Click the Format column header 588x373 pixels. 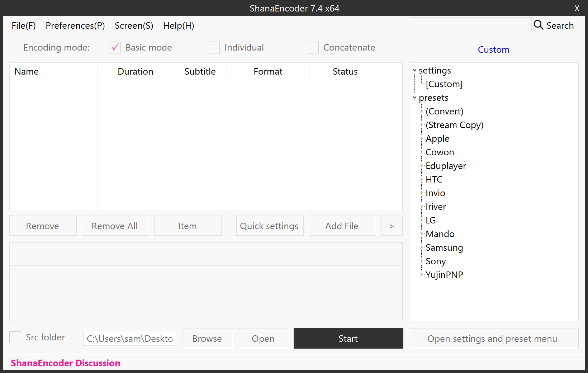coord(268,71)
